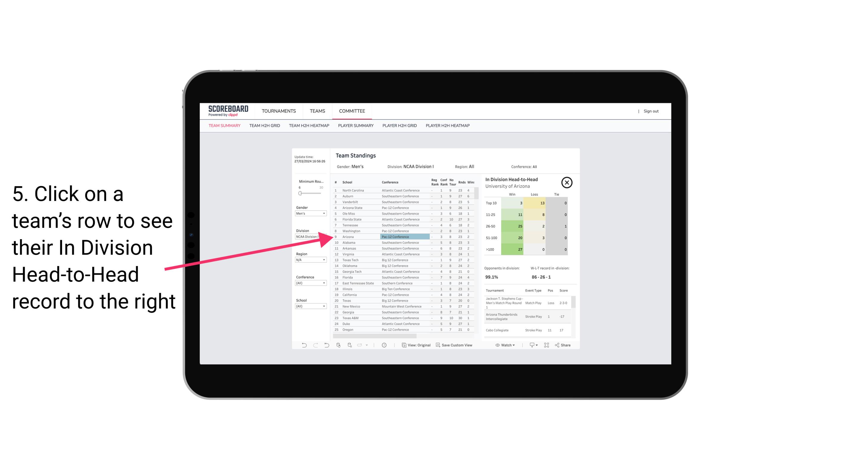The width and height of the screenshot is (868, 467).
Task: Click the redo arrow icon
Action: pos(312,346)
